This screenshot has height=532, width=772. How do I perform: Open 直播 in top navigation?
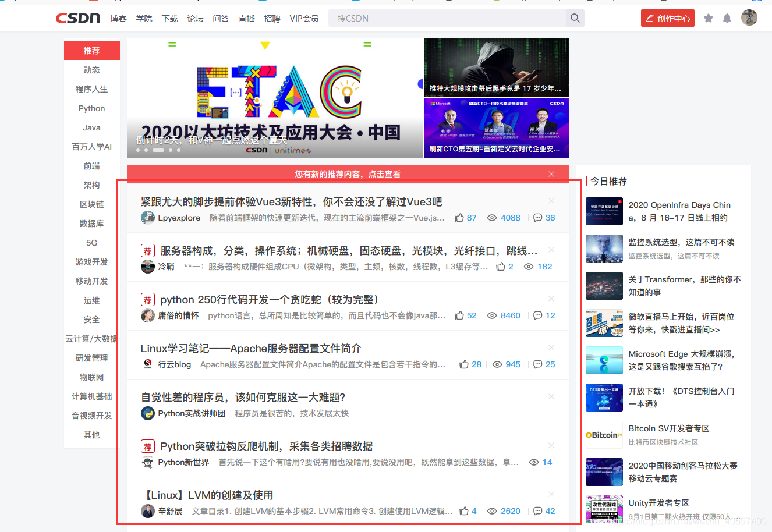click(246, 19)
